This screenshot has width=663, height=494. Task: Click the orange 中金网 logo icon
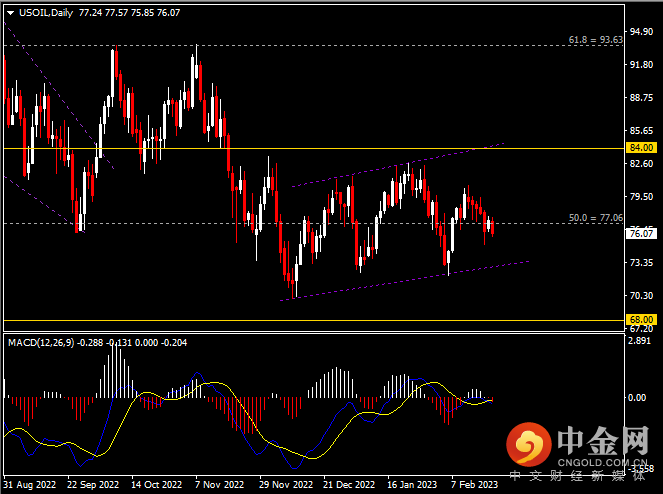(x=527, y=443)
